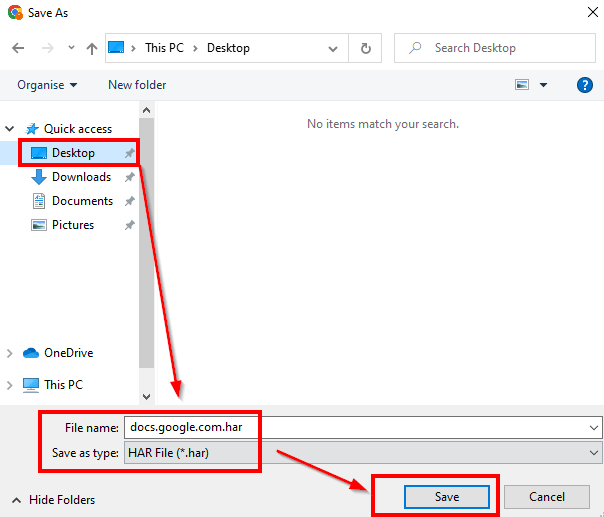
Task: Go back using the left arrow
Action: coord(18,48)
